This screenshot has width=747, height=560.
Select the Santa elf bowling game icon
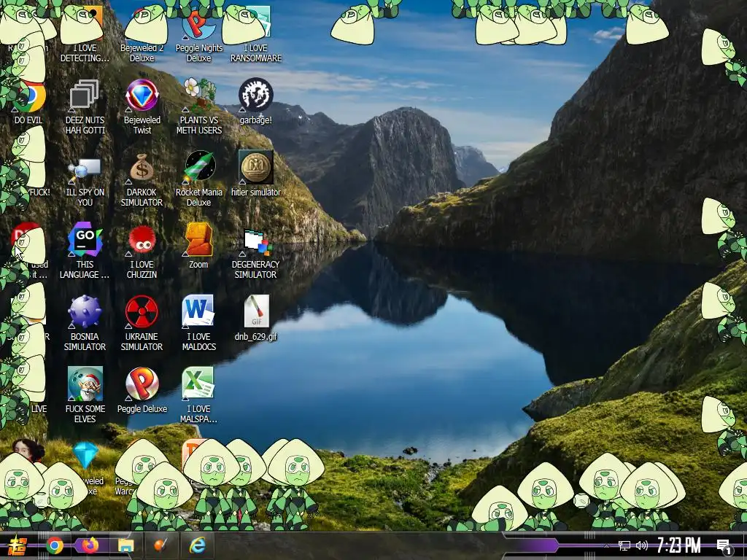(85, 384)
